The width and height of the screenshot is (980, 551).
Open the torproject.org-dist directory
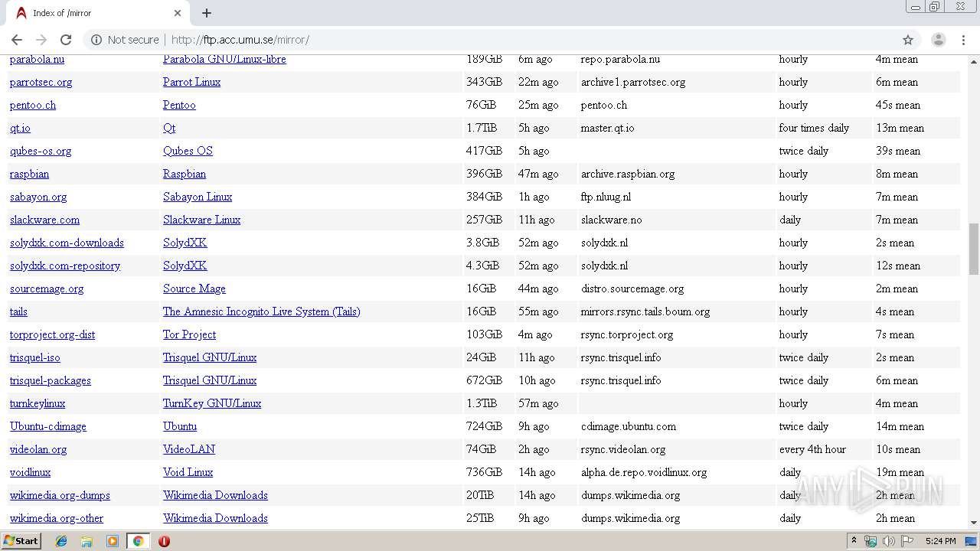click(x=52, y=334)
